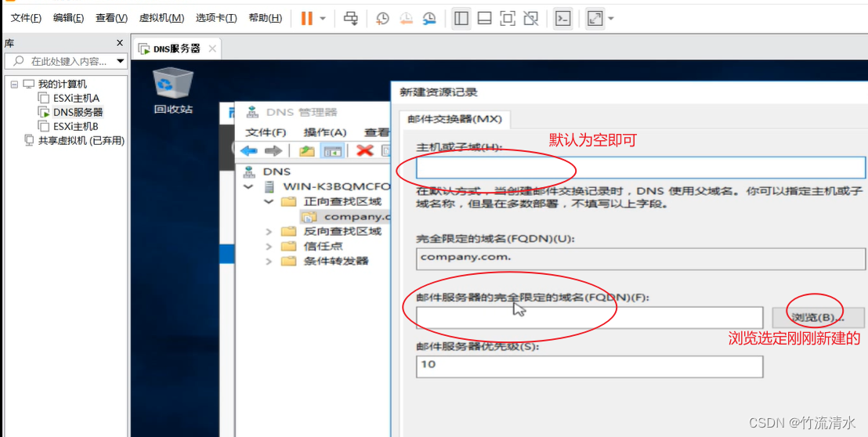
Task: Click the mail server priority field showing 10
Action: (590, 367)
